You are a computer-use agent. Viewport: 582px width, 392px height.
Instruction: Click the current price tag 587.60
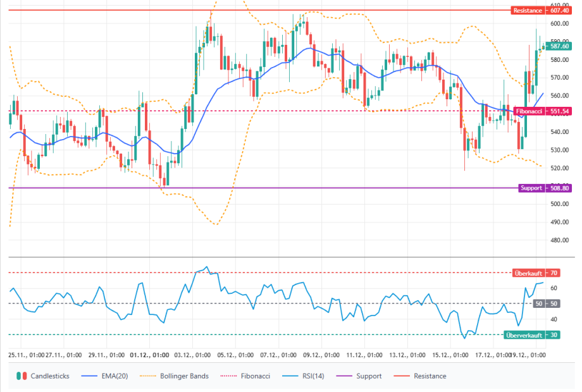tap(560, 46)
